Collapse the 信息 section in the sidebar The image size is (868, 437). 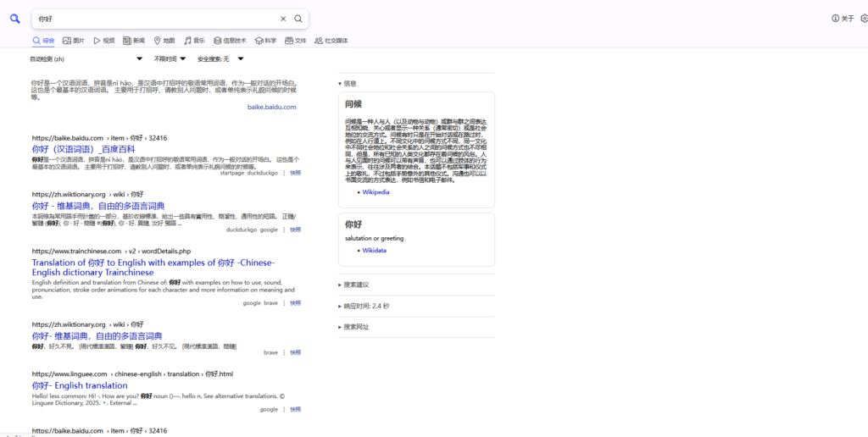click(348, 83)
